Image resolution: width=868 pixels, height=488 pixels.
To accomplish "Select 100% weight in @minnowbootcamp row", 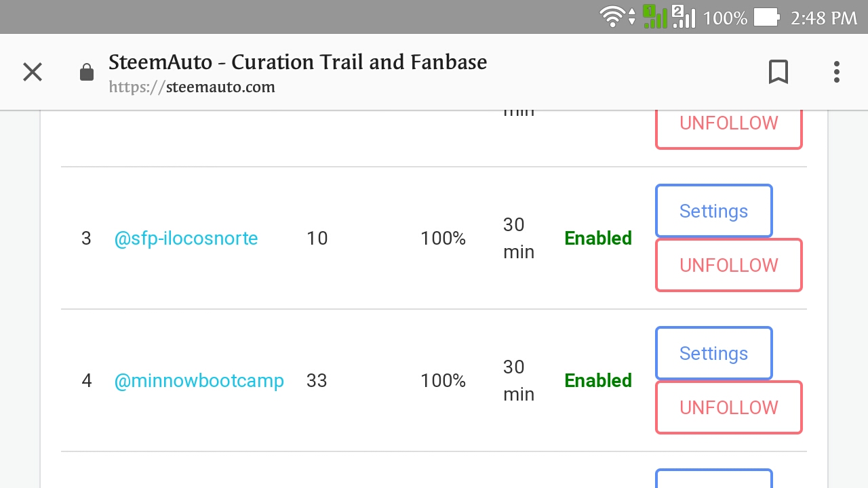I will pos(443,381).
